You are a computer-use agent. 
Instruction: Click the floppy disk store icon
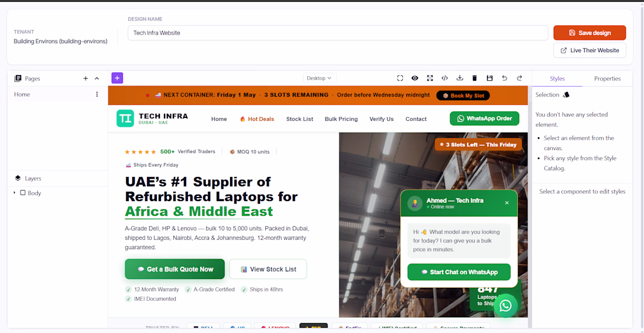point(489,78)
